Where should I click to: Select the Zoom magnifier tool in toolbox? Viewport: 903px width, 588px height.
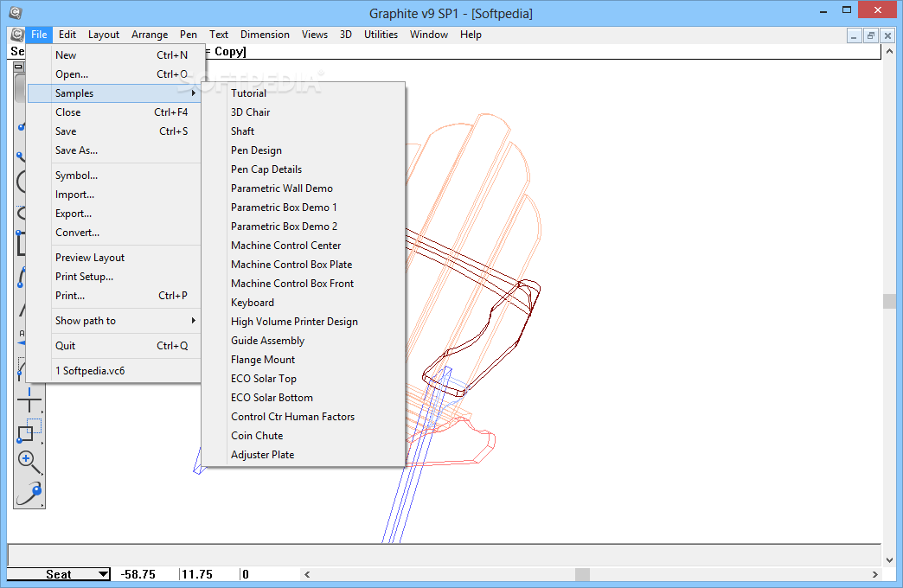29,462
